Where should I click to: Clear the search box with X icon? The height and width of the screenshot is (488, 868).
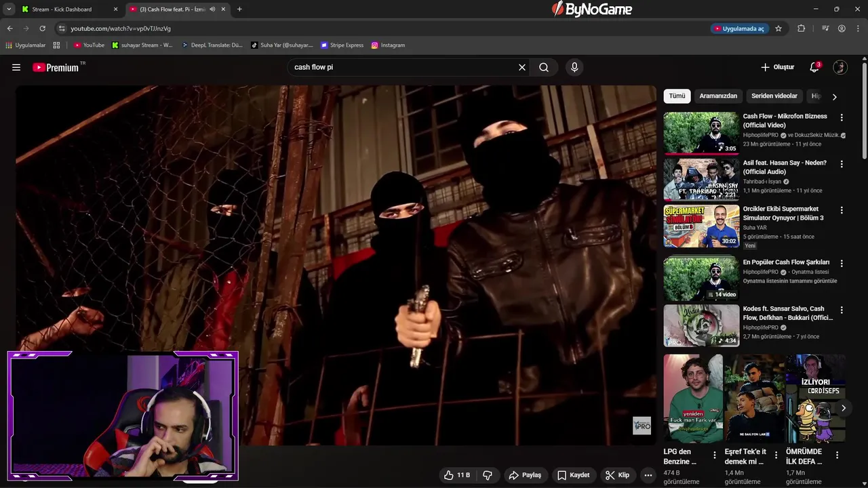click(522, 67)
